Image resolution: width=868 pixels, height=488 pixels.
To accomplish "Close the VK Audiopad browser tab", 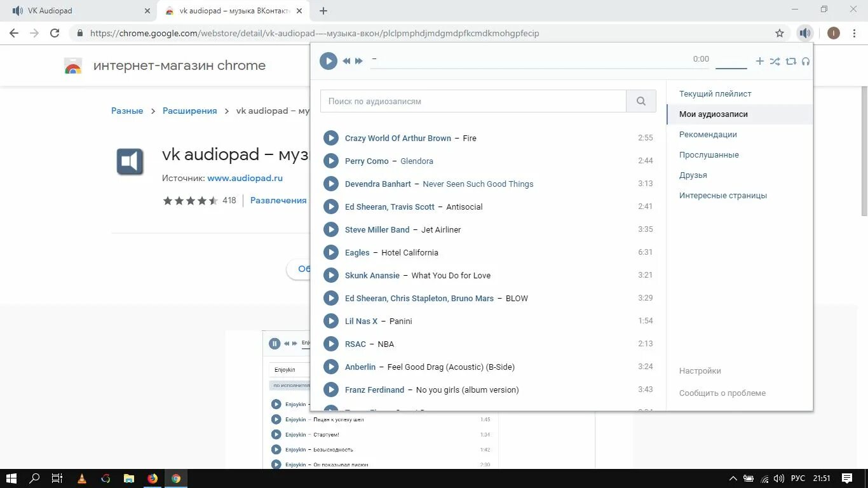I will [x=147, y=11].
